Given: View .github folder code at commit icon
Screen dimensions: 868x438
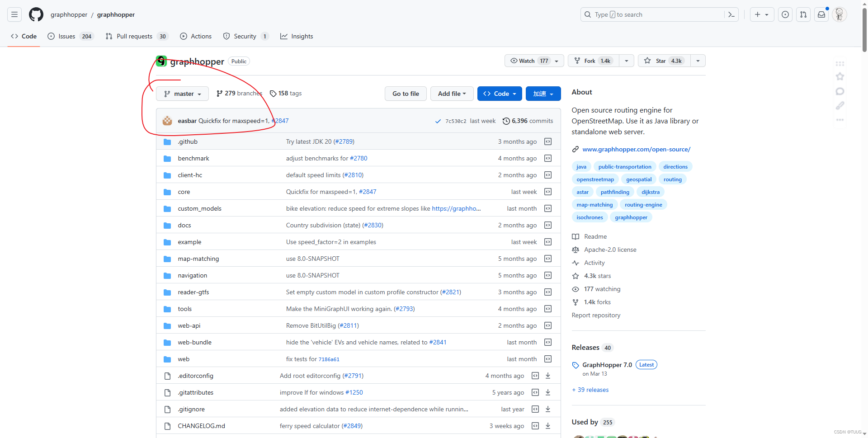Looking at the screenshot, I should (548, 141).
